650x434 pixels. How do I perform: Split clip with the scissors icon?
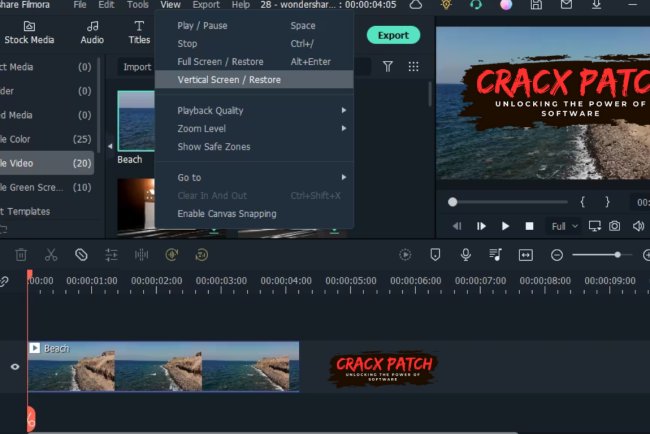point(51,255)
